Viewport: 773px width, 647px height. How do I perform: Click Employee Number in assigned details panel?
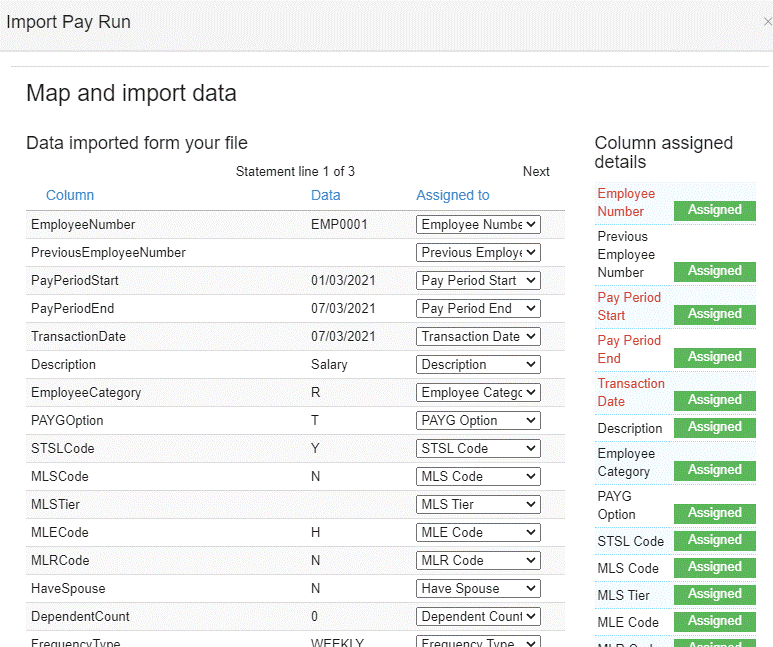click(x=626, y=203)
